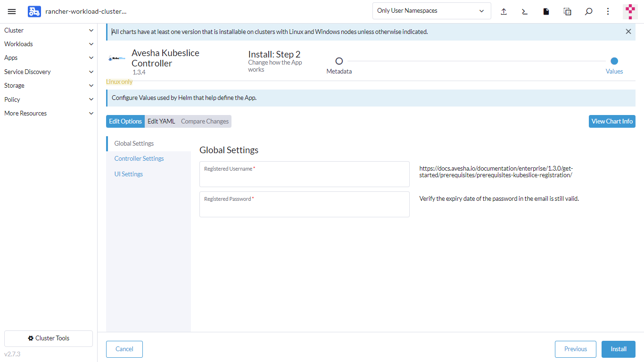
Task: Focus the Registered Username field
Action: tap(305, 174)
